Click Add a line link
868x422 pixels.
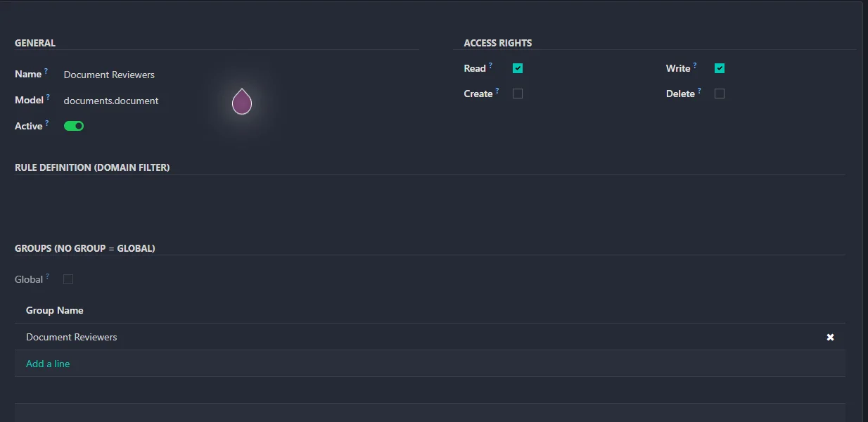(48, 364)
